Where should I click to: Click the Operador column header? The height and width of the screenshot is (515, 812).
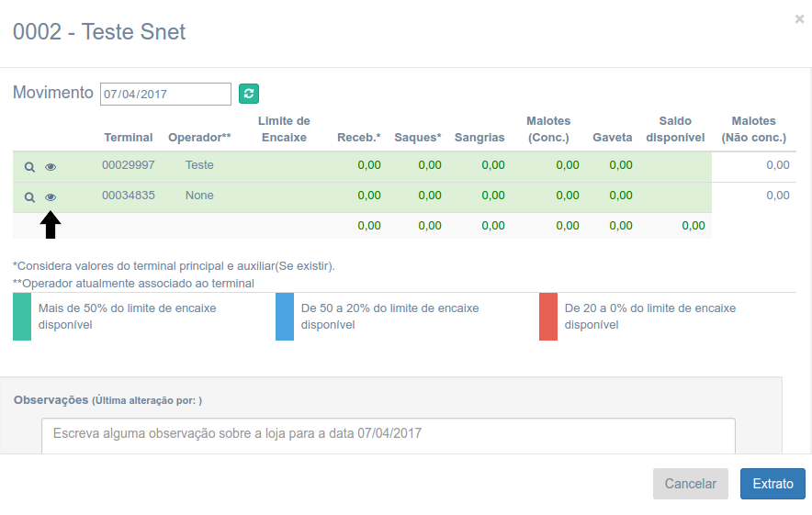(x=199, y=138)
